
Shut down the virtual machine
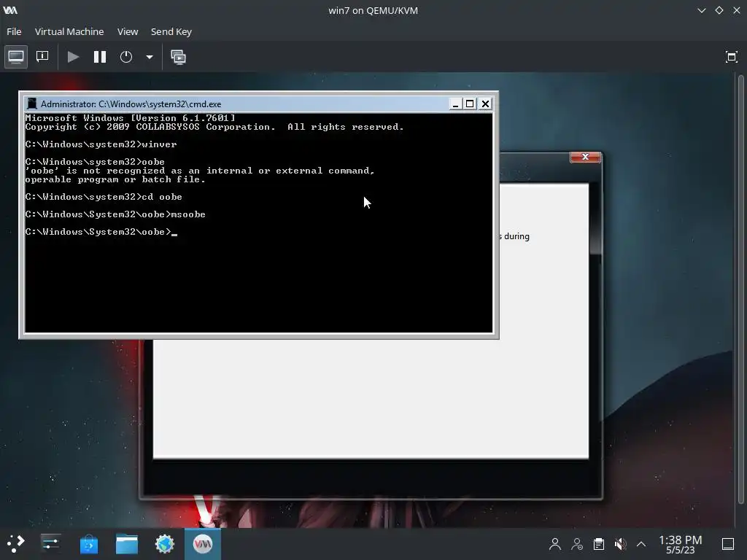pos(125,57)
